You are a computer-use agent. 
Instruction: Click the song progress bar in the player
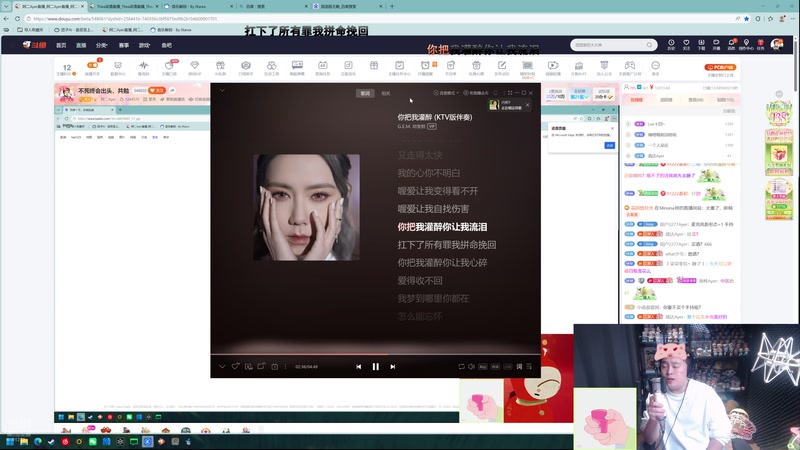(x=376, y=354)
